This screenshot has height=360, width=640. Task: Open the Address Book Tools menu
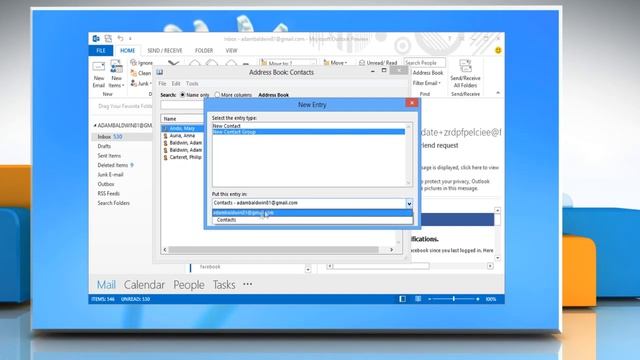pos(192,84)
